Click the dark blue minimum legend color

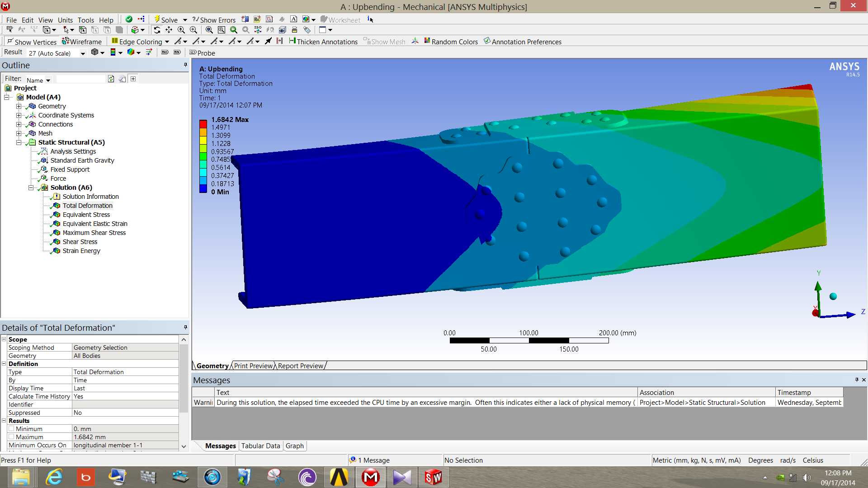[x=203, y=189]
